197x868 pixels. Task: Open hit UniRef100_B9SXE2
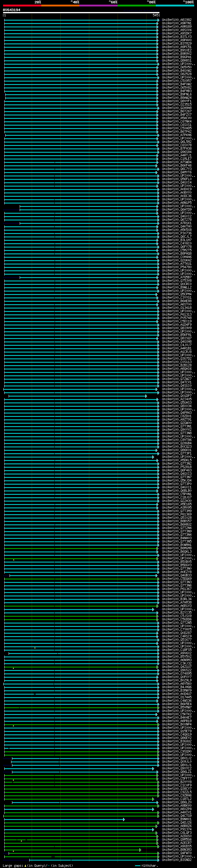177,50
